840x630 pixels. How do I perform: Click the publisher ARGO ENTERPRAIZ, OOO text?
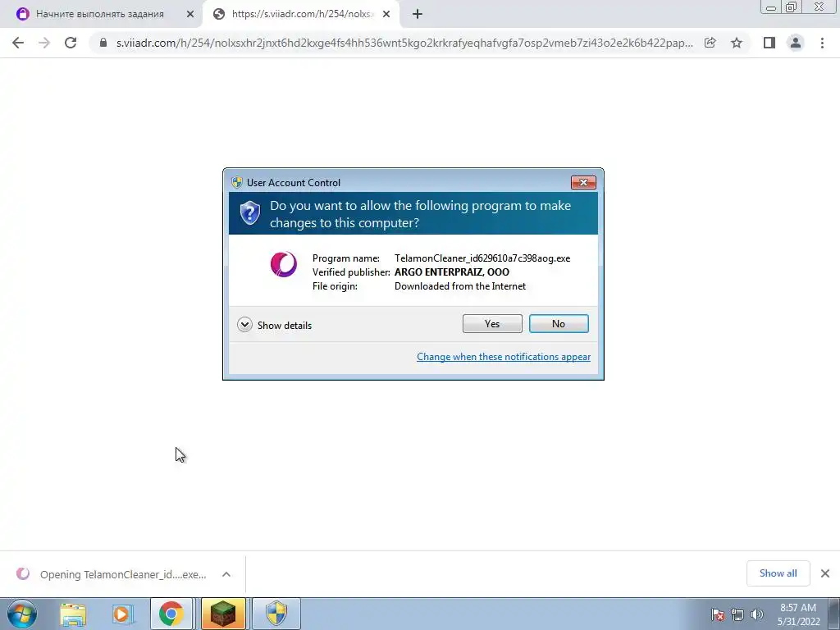coord(452,272)
